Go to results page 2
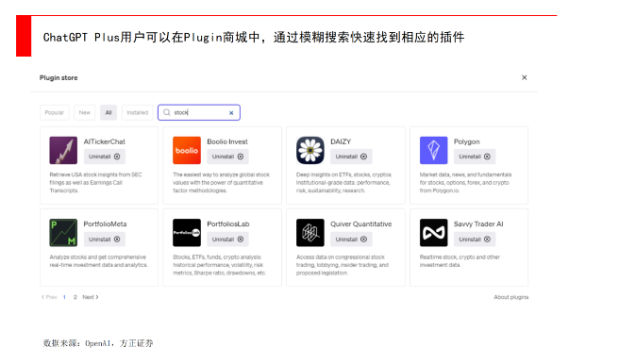Viewport: 636px width, 364px height. point(75,297)
